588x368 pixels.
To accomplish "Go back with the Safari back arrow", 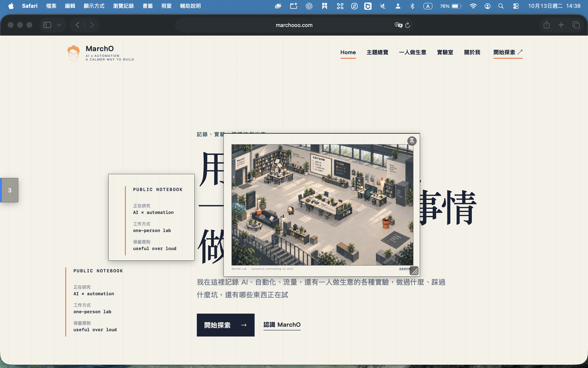I will (x=78, y=25).
